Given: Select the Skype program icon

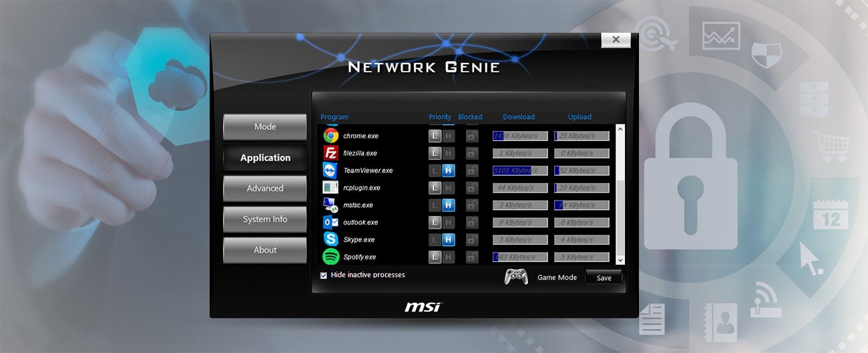Looking at the screenshot, I should pyautogui.click(x=331, y=239).
